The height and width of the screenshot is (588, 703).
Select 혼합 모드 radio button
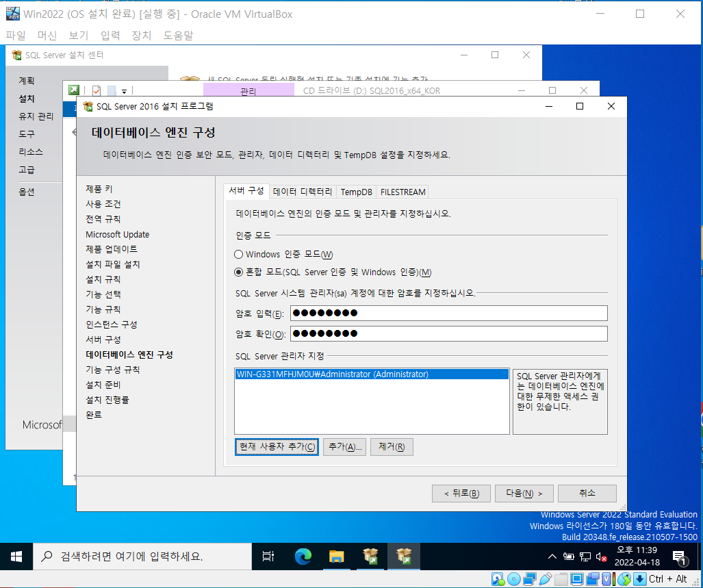[x=238, y=272]
